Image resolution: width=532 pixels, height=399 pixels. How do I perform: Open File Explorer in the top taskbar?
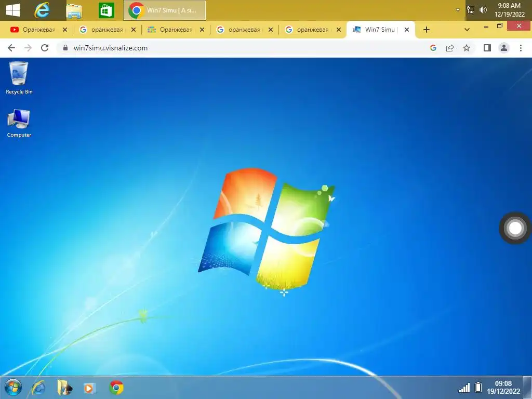click(74, 11)
